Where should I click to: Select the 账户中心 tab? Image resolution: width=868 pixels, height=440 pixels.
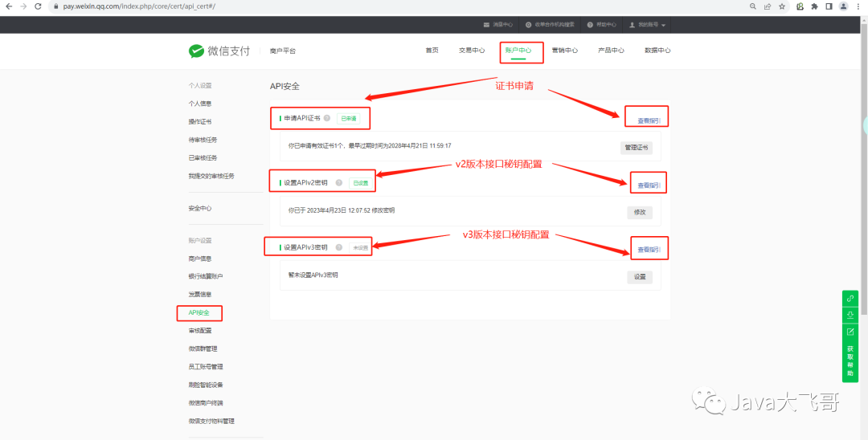(518, 51)
